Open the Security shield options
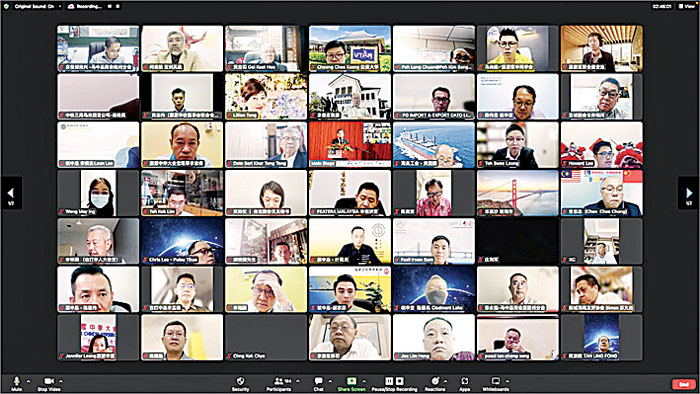The width and height of the screenshot is (700, 394). 240,383
